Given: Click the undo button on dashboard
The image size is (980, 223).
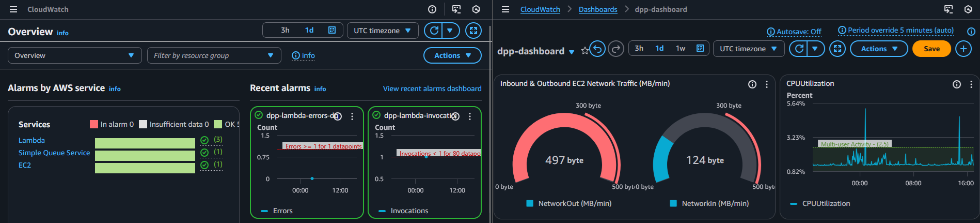Looking at the screenshot, I should [x=597, y=49].
